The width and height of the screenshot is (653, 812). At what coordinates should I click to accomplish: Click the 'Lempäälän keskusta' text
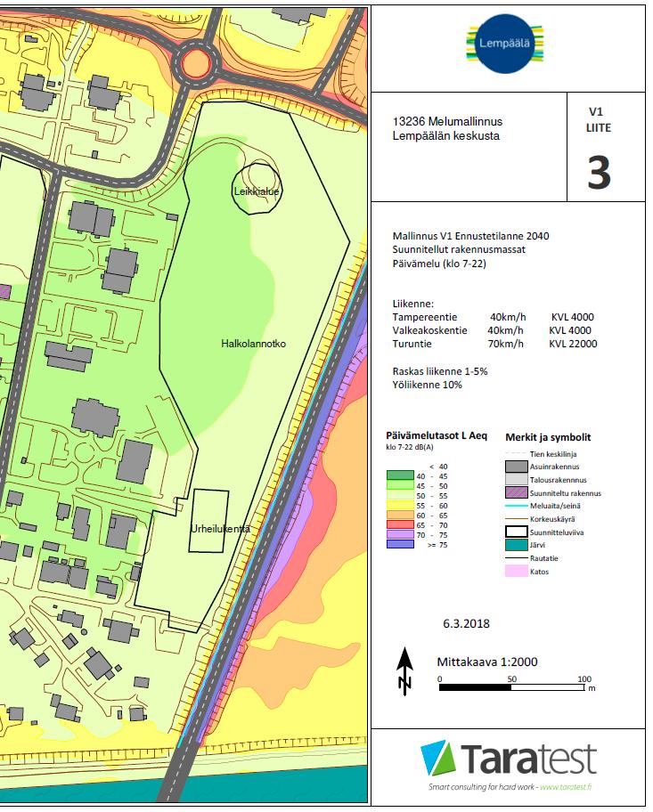pyautogui.click(x=445, y=135)
